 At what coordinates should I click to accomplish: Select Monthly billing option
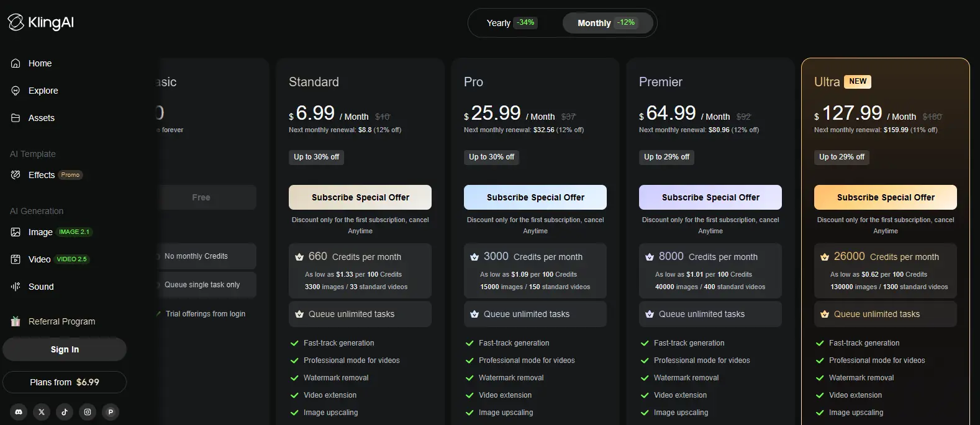(x=607, y=23)
